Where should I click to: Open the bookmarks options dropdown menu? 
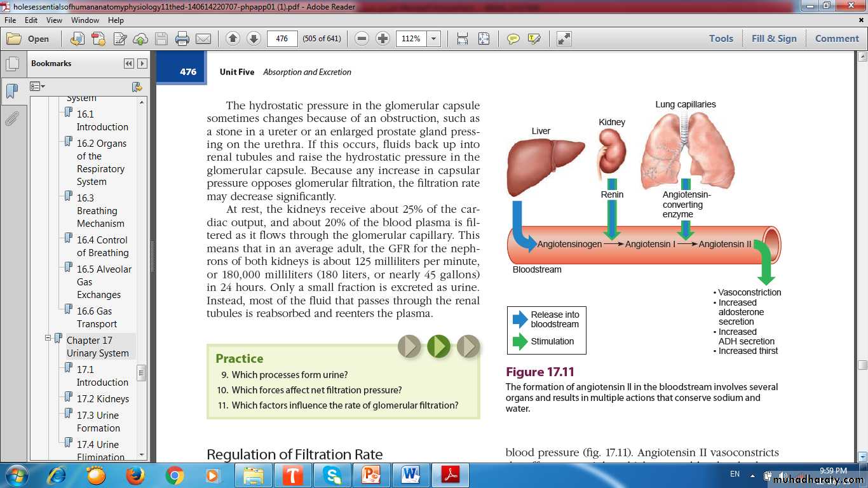coord(37,86)
